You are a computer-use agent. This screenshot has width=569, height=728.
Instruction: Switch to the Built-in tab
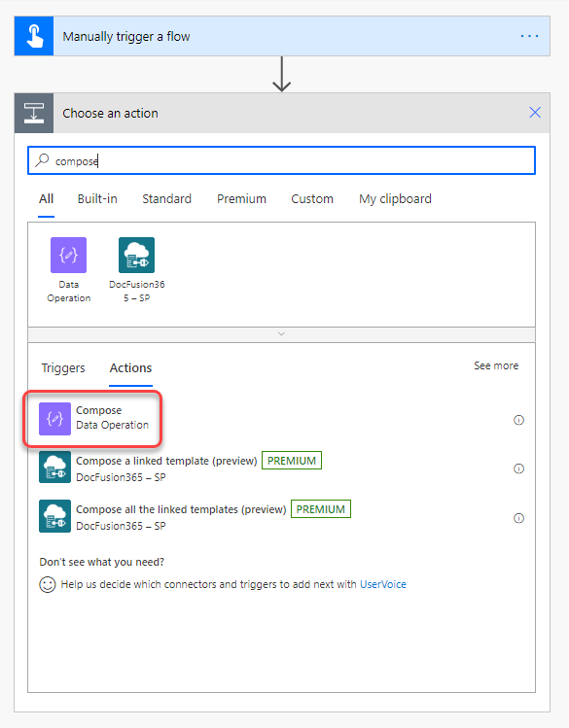97,198
